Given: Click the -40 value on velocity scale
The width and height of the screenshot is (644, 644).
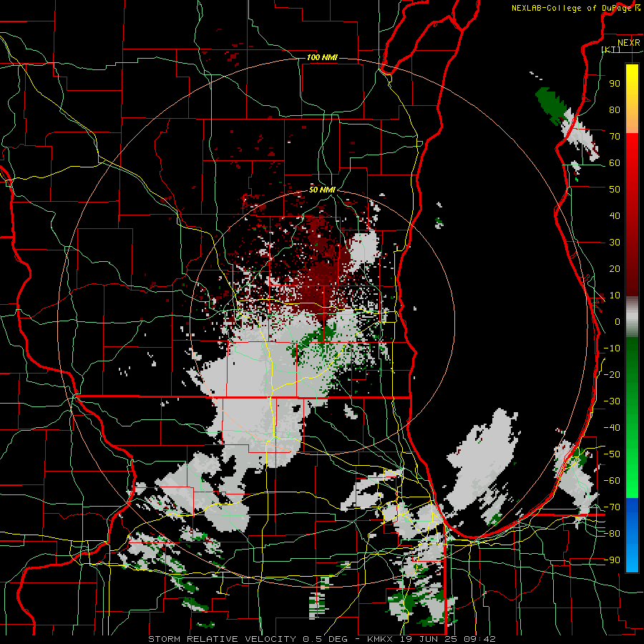Looking at the screenshot, I should [612, 428].
